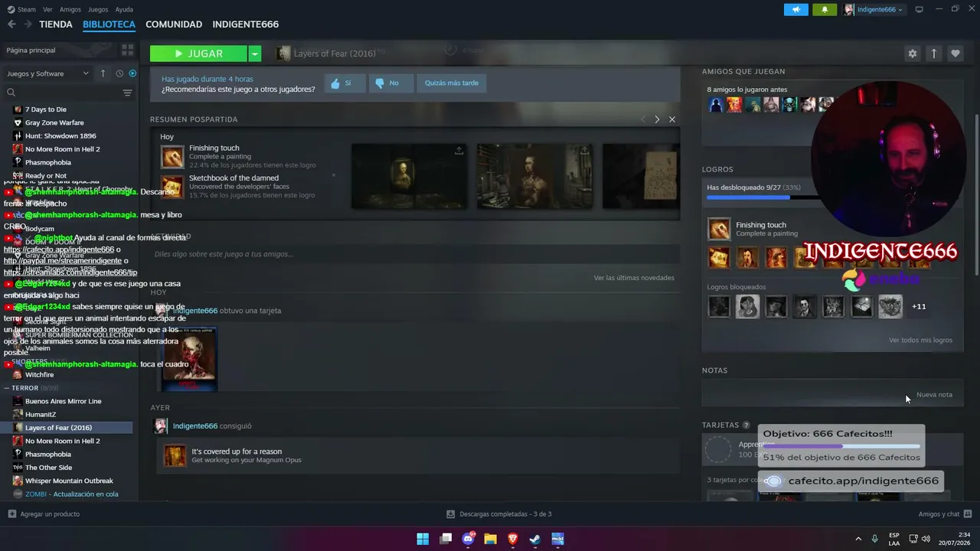Switch library to the collections grid view

tap(127, 50)
